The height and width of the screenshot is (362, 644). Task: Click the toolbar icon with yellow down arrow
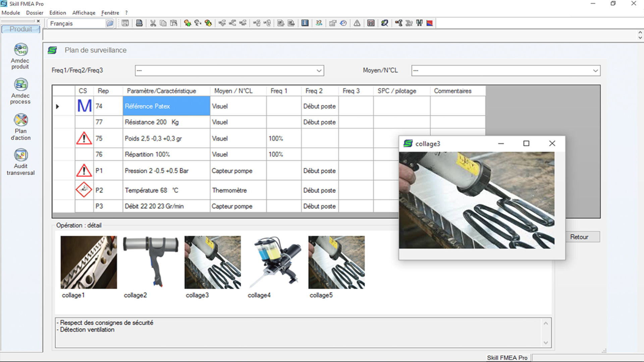pyautogui.click(x=208, y=23)
